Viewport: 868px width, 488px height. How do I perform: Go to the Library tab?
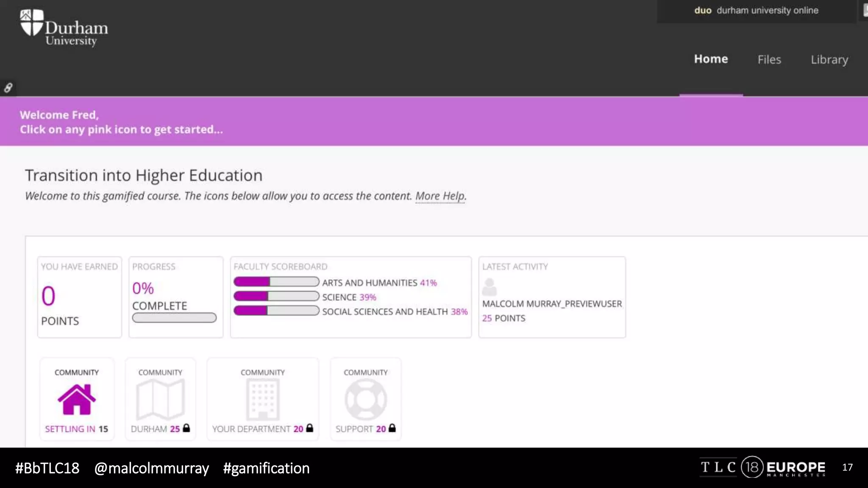point(829,60)
